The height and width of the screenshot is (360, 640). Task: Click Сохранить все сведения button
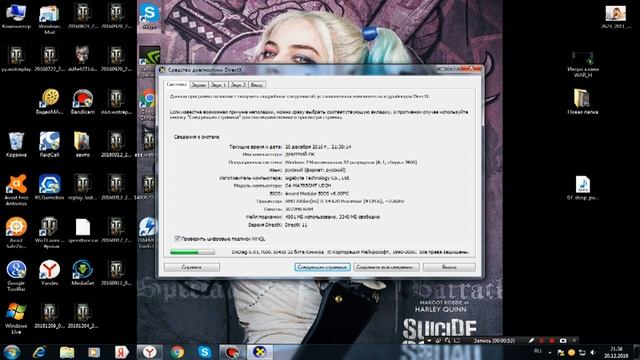[386, 267]
